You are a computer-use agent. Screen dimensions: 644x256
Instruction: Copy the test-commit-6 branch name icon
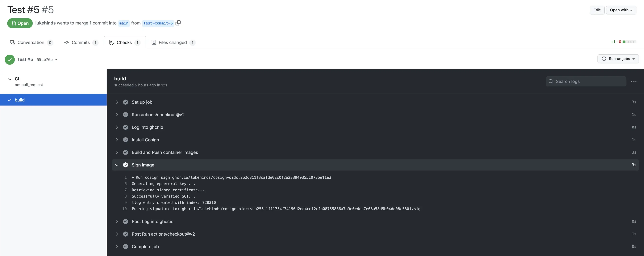click(x=178, y=23)
